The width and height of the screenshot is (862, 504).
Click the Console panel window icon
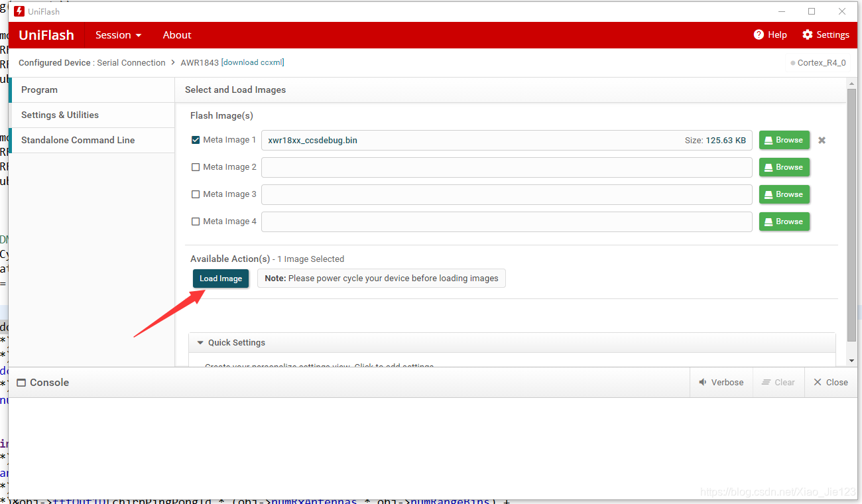click(21, 383)
